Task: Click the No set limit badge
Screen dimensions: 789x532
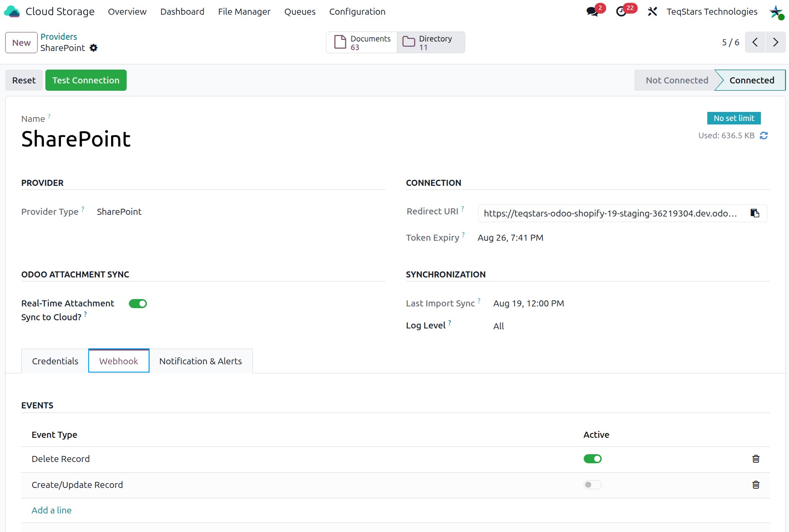Action: (x=734, y=118)
